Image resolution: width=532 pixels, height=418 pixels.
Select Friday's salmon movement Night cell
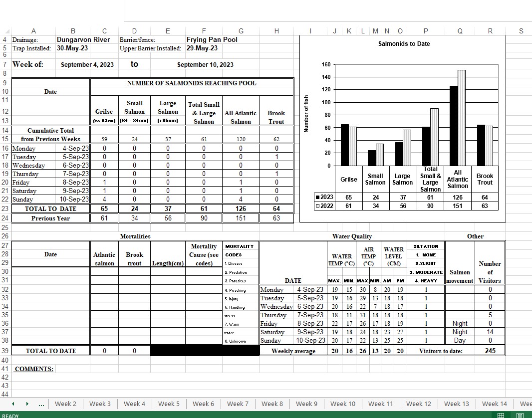pyautogui.click(x=460, y=323)
